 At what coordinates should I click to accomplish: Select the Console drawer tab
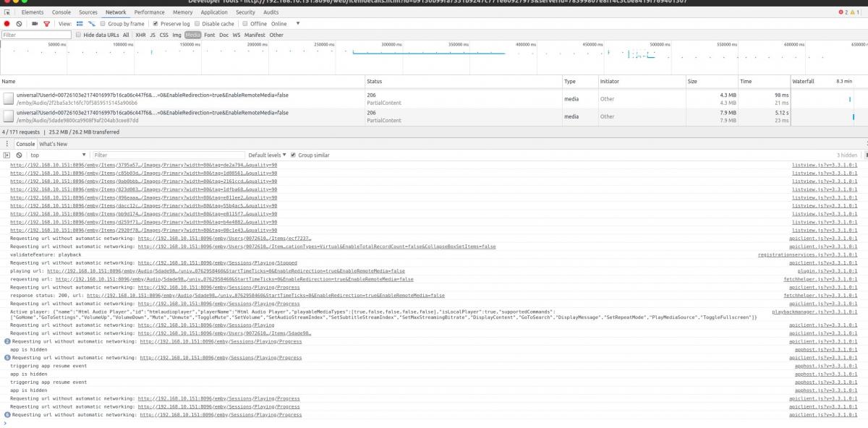pos(25,144)
